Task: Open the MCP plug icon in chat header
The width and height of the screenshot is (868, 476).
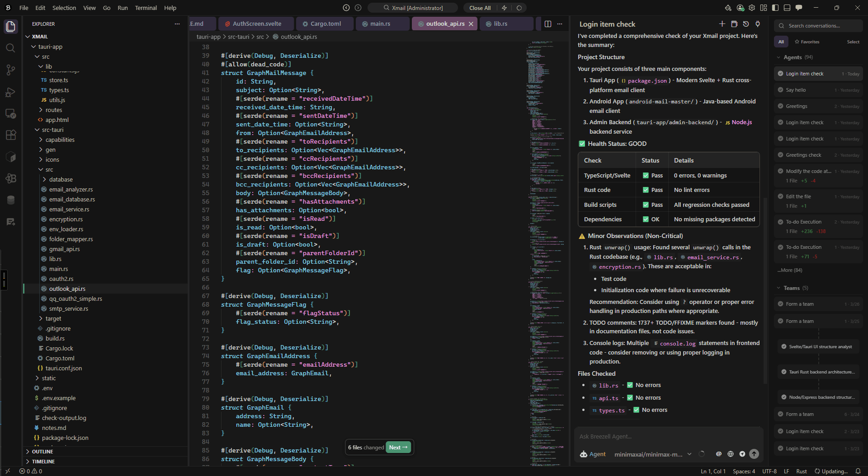Action: [759, 24]
